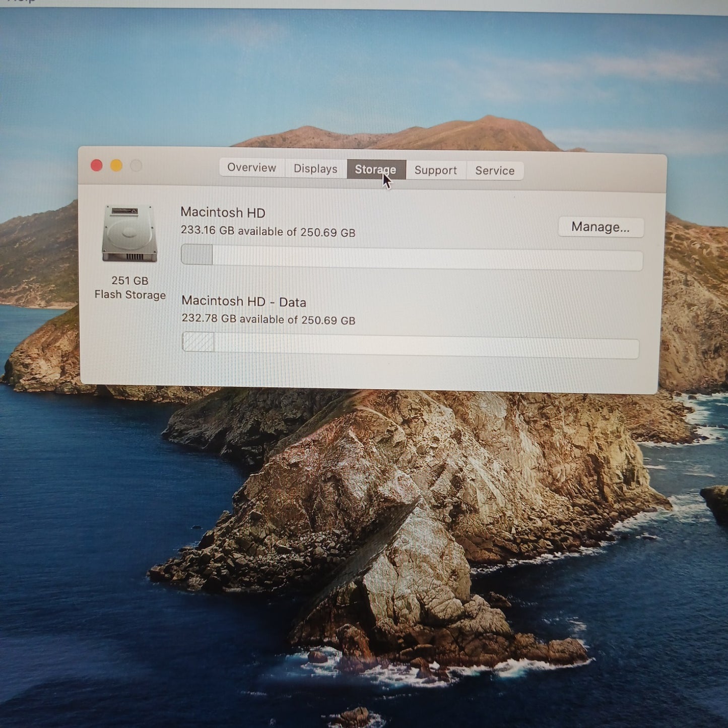728x728 pixels.
Task: Go to the Support tab
Action: click(435, 170)
